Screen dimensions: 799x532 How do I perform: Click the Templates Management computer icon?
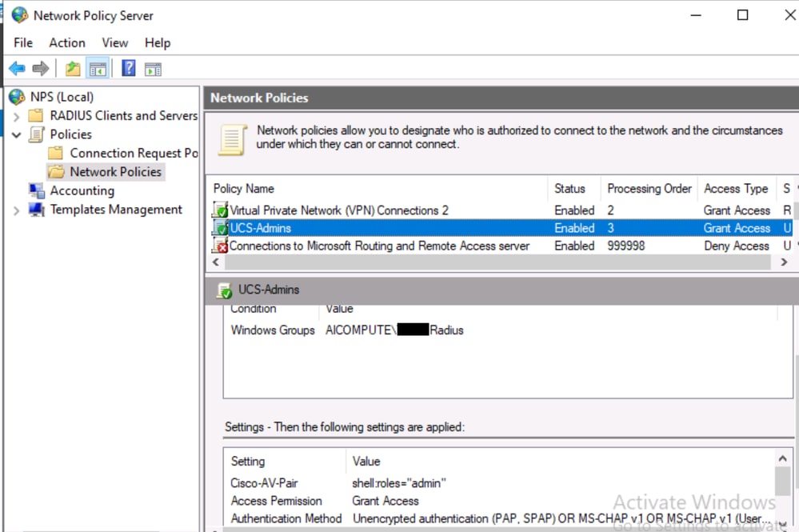point(36,210)
